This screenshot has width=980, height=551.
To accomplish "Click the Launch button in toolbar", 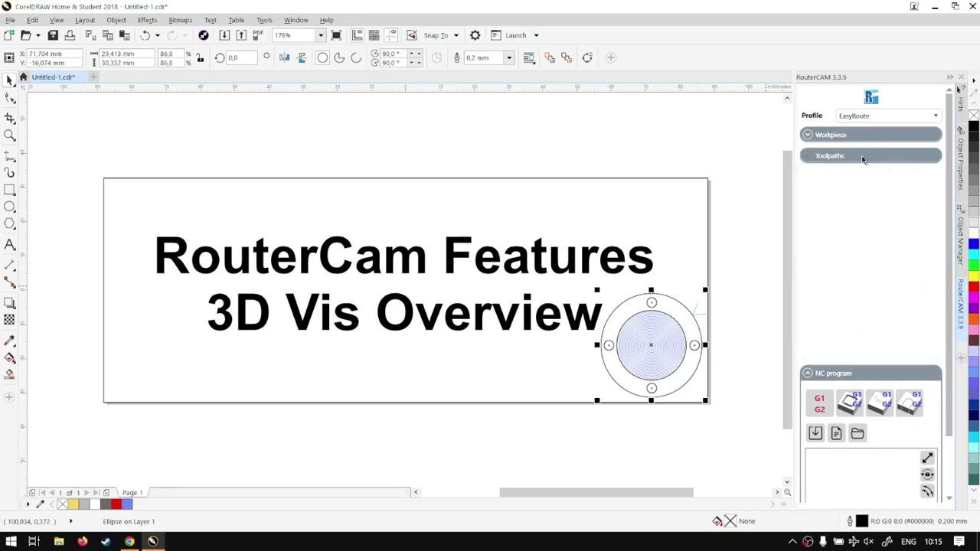I will pyautogui.click(x=516, y=35).
